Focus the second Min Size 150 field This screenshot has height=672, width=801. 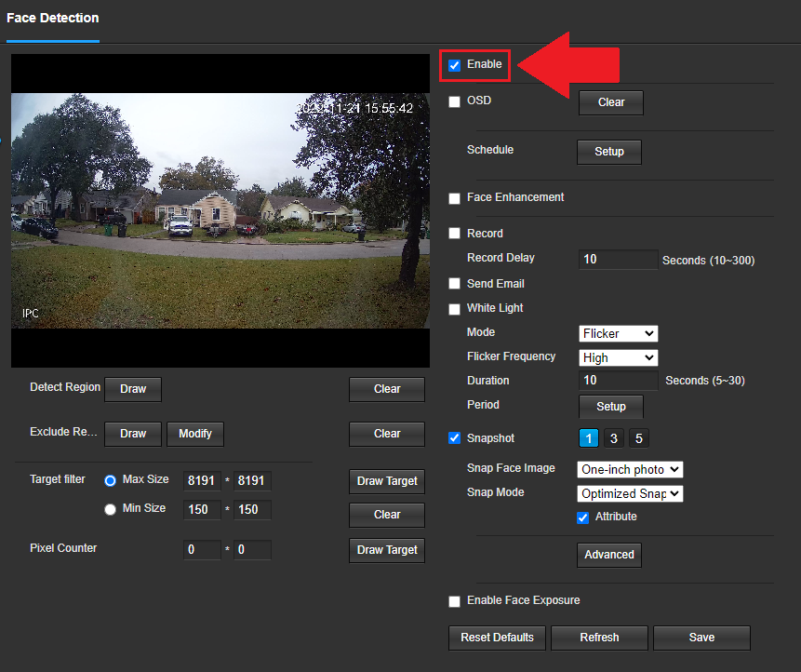tap(252, 510)
